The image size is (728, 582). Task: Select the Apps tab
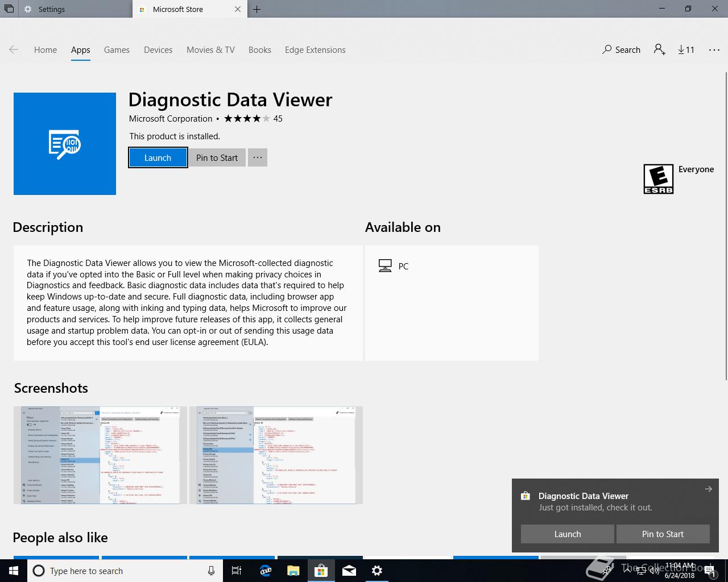81,50
